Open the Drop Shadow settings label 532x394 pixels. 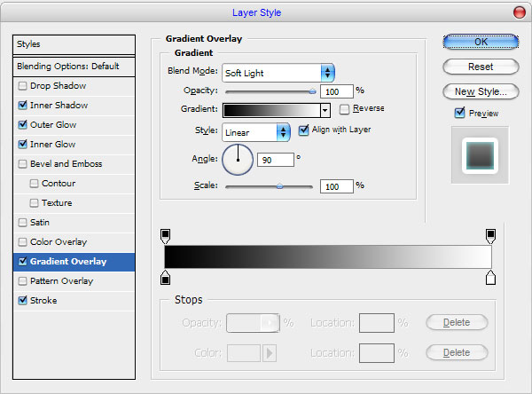(x=58, y=85)
